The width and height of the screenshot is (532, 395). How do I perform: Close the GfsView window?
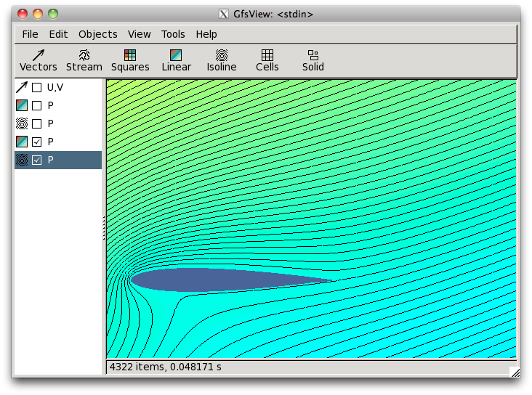click(23, 14)
